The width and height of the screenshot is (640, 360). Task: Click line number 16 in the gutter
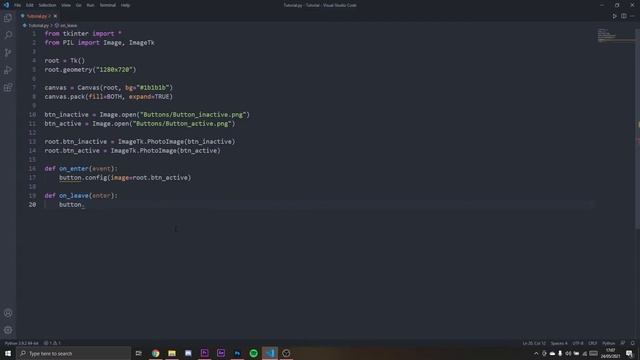click(x=32, y=169)
